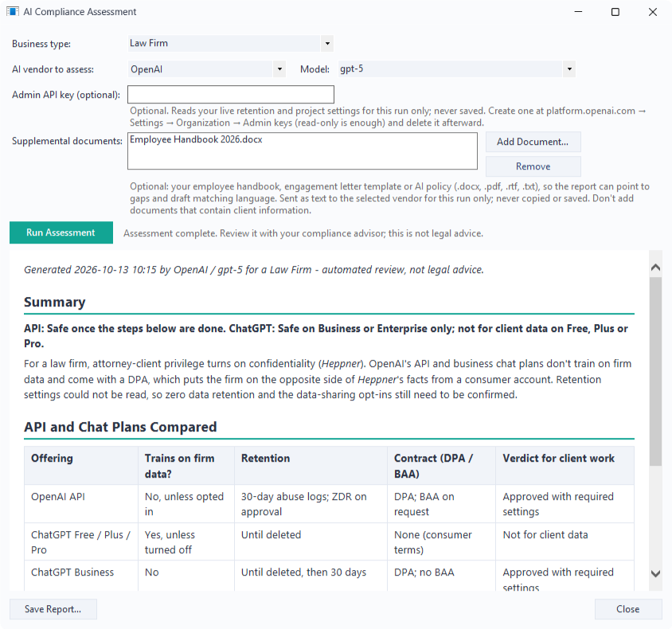Click the Until deleted, then 30 days cell

pyautogui.click(x=311, y=576)
